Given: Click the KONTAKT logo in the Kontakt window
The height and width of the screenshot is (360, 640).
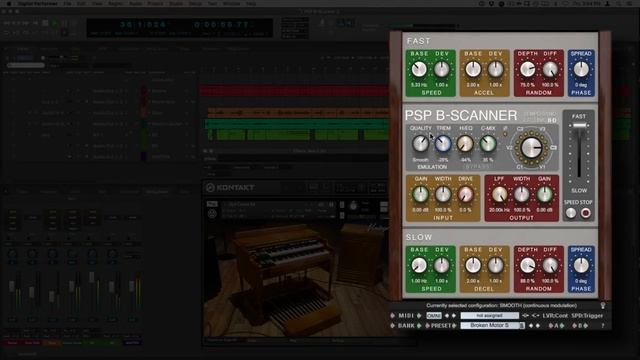Looking at the screenshot, I should tap(231, 188).
